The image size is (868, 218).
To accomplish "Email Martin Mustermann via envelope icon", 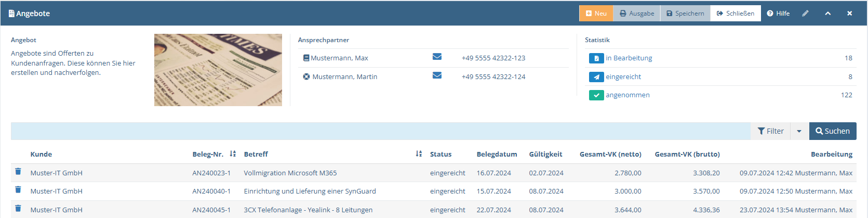I will pos(437,75).
